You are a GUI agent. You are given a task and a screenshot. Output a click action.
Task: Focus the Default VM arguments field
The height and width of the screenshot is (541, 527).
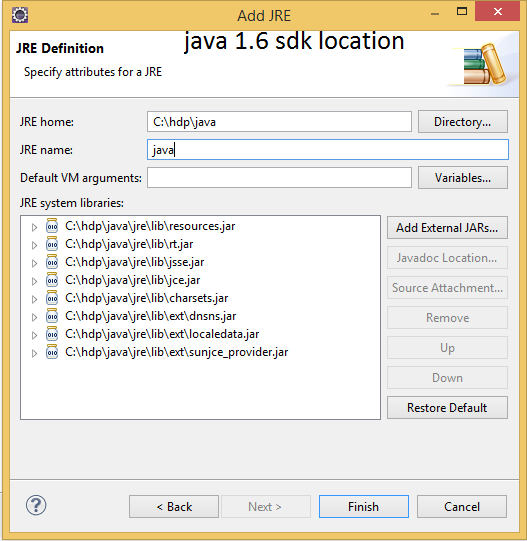click(x=279, y=178)
